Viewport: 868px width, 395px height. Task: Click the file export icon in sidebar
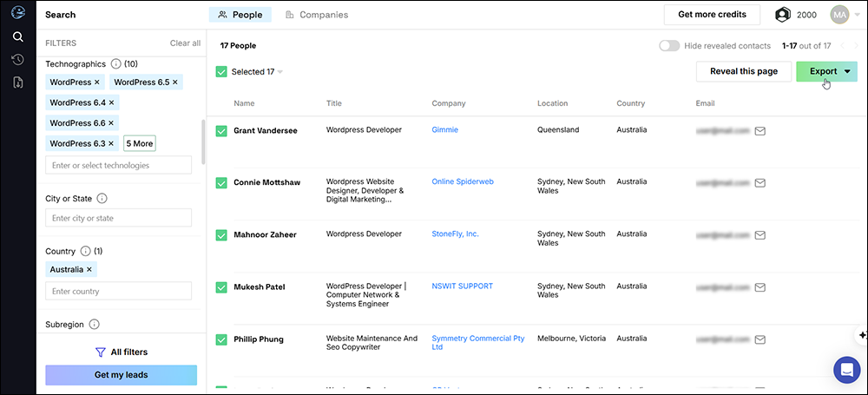click(17, 82)
